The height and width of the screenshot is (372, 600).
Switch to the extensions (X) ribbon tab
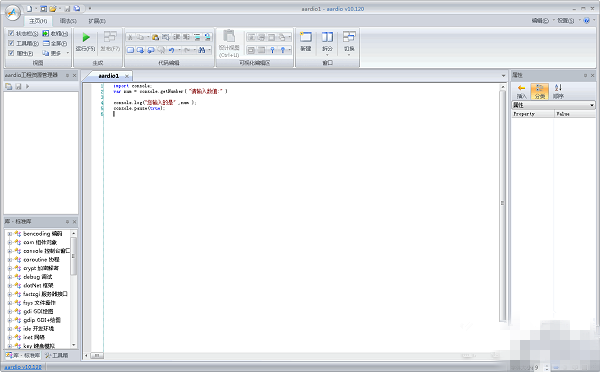[x=96, y=21]
